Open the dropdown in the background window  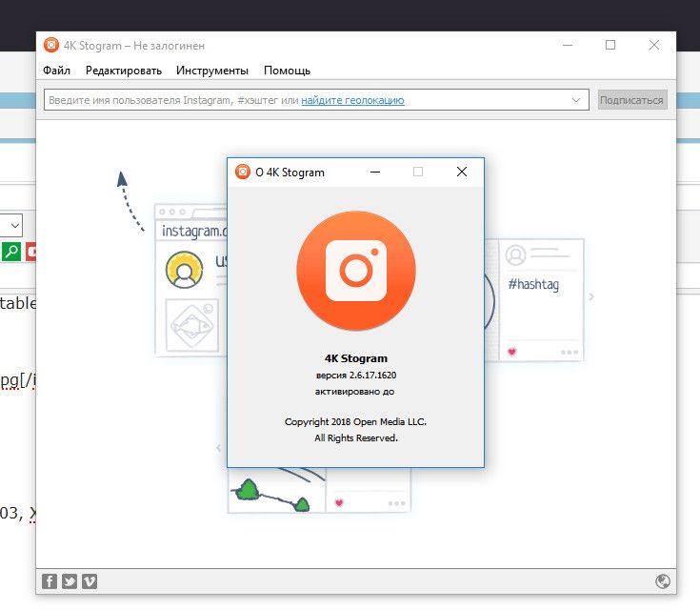pyautogui.click(x=13, y=226)
